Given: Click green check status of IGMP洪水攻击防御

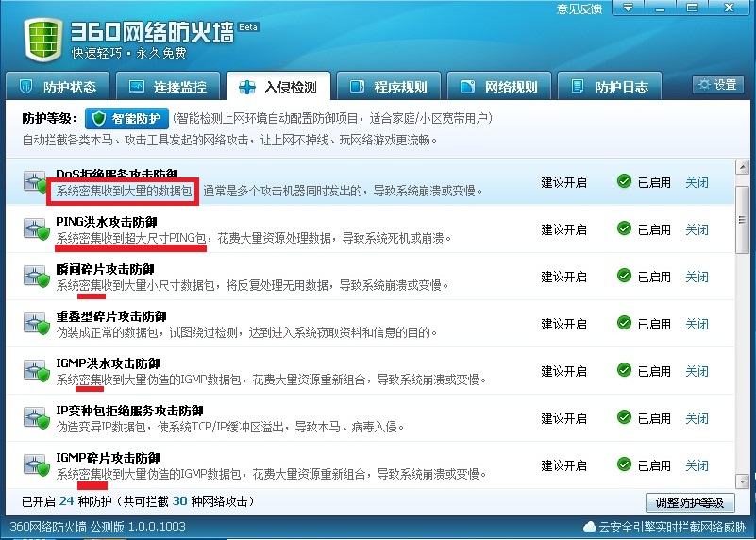Looking at the screenshot, I should 624,370.
